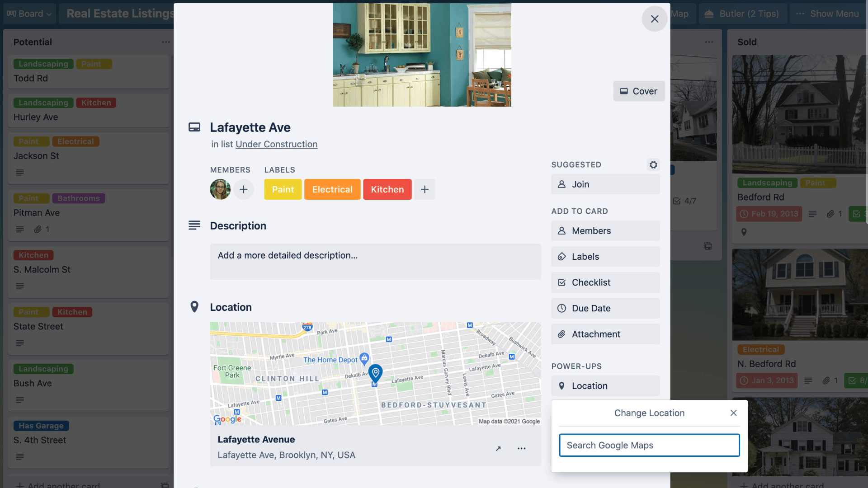Viewport: 868px width, 488px height.
Task: Open suggested settings gear icon
Action: click(653, 164)
